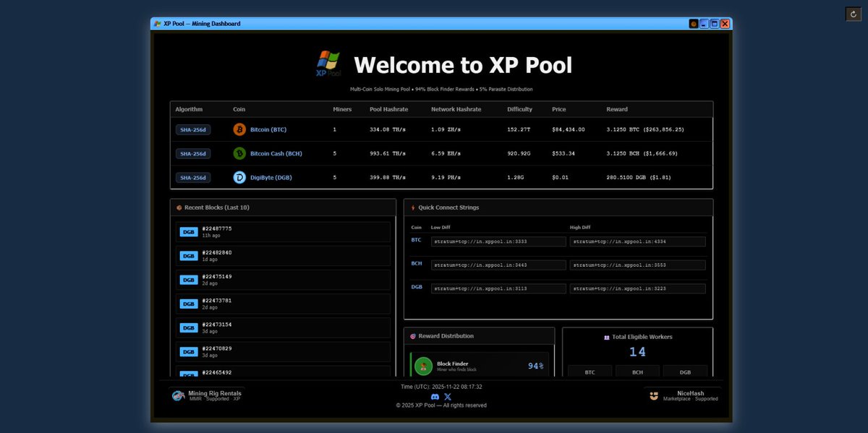Select the BCH tab under Total Eligible Workers
The width and height of the screenshot is (868, 433).
(x=637, y=372)
